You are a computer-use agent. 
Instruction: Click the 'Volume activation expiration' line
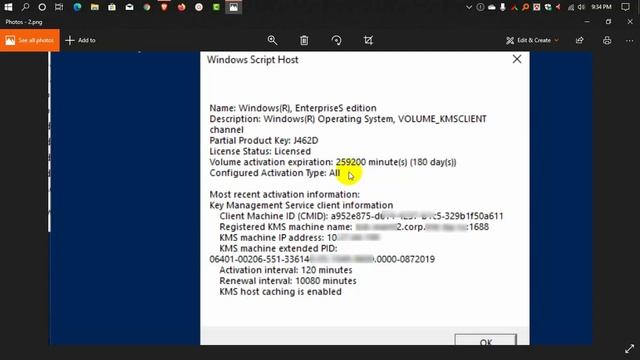333,162
